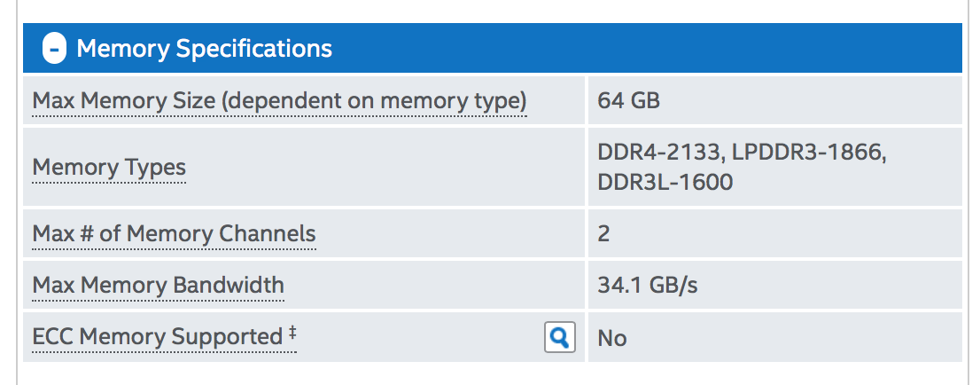Select the memory channels value 2
The height and width of the screenshot is (385, 980).
[x=603, y=234]
